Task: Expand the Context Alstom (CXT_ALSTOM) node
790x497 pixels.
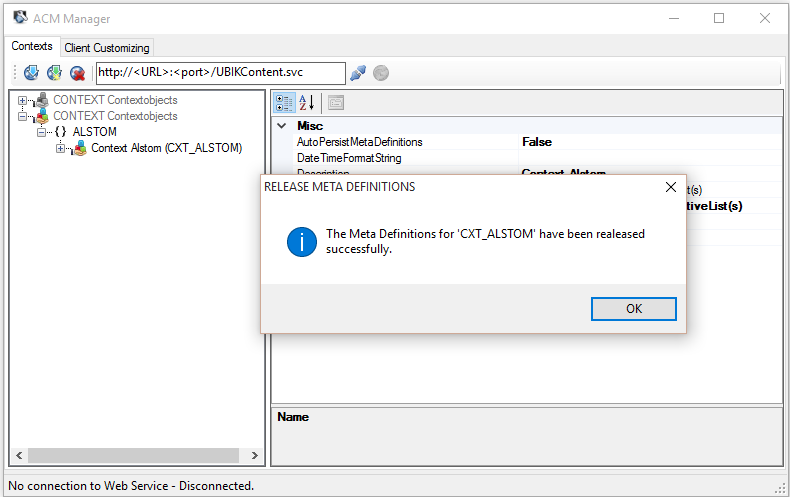Action: point(61,148)
